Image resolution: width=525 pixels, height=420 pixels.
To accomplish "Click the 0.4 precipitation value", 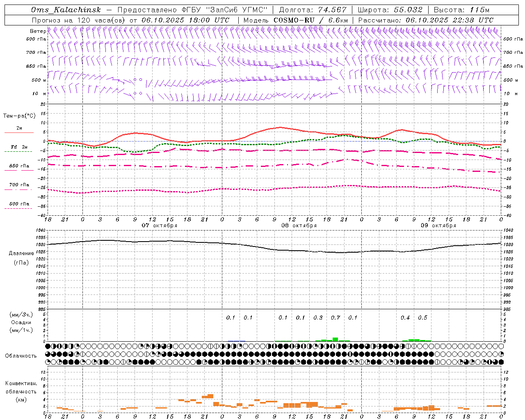I will pos(405,318).
